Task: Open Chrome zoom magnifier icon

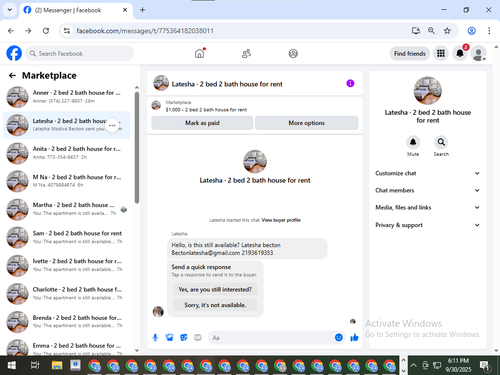Action: (431, 31)
